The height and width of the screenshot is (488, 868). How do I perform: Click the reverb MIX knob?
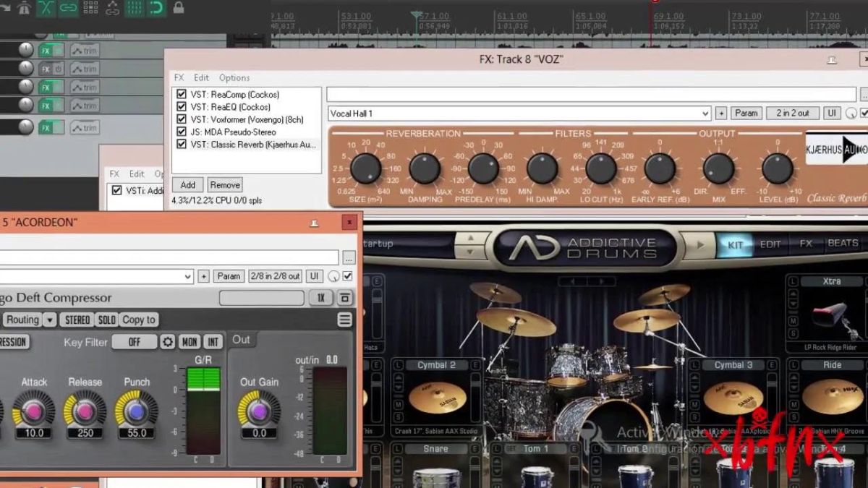coord(719,168)
